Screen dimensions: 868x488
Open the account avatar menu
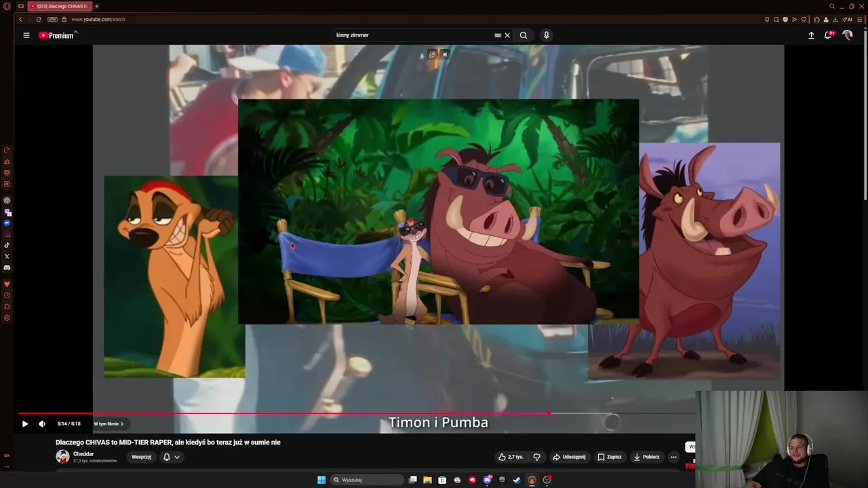848,35
